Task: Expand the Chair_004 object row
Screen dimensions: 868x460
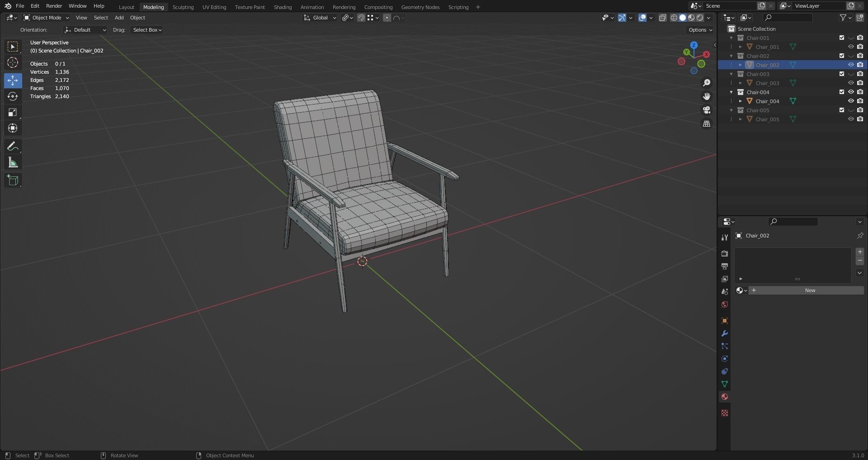Action: (741, 101)
